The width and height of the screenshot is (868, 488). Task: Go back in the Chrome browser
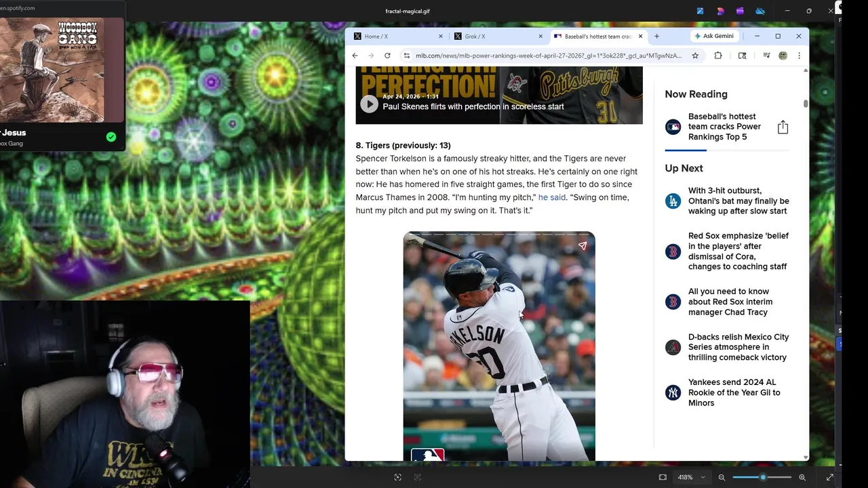coord(355,56)
